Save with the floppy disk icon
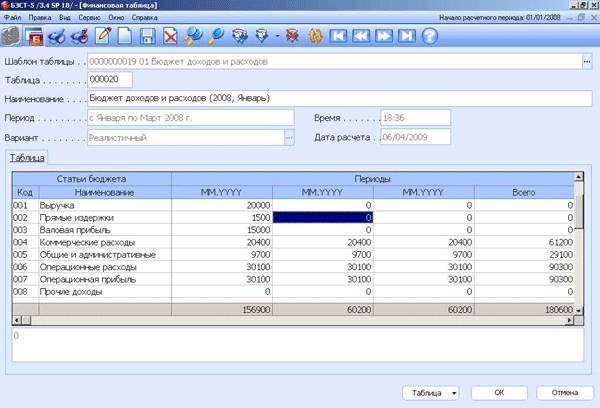Viewport: 600px width, 408px height. click(148, 36)
